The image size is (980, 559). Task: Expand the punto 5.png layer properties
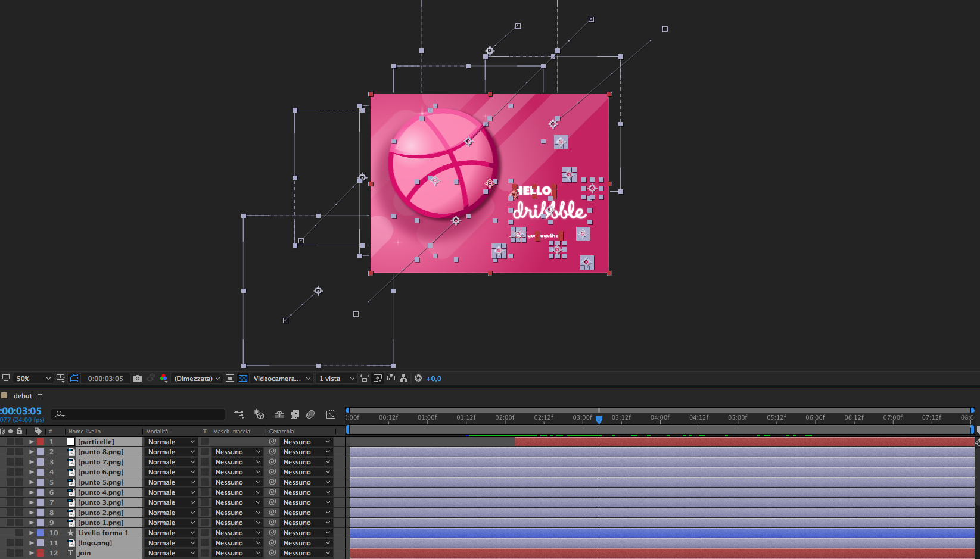(x=32, y=482)
